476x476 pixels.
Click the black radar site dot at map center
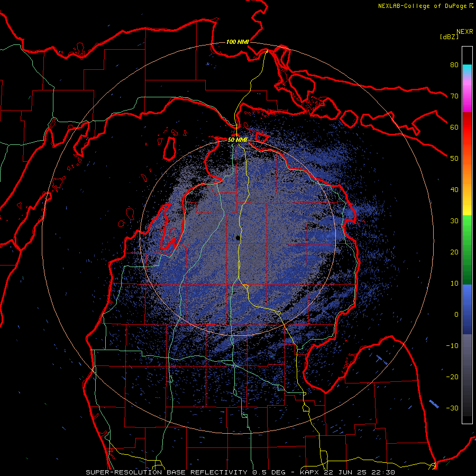(x=238, y=238)
